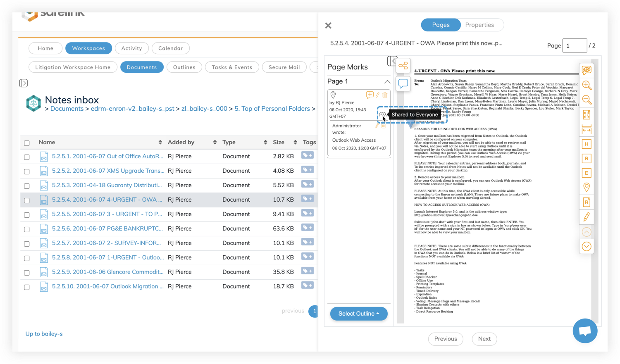The width and height of the screenshot is (620, 364).
Task: Fit the document page to screen
Action: pyautogui.click(x=587, y=114)
